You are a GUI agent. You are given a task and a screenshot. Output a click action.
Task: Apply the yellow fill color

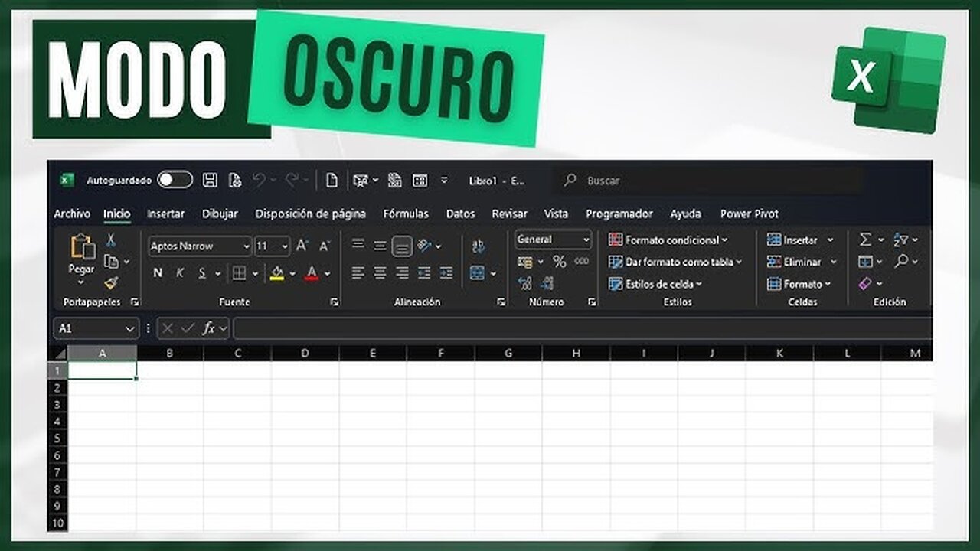coord(277,273)
